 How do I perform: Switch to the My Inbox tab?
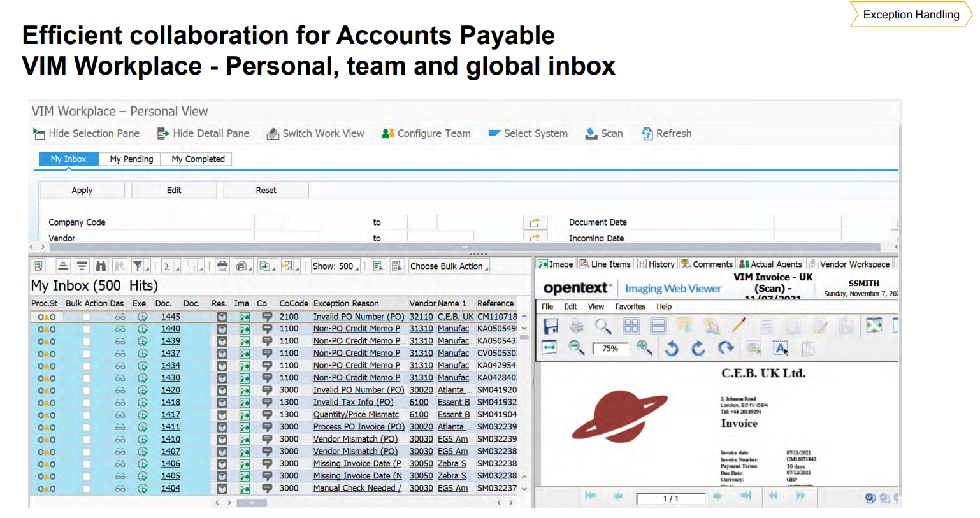68,159
